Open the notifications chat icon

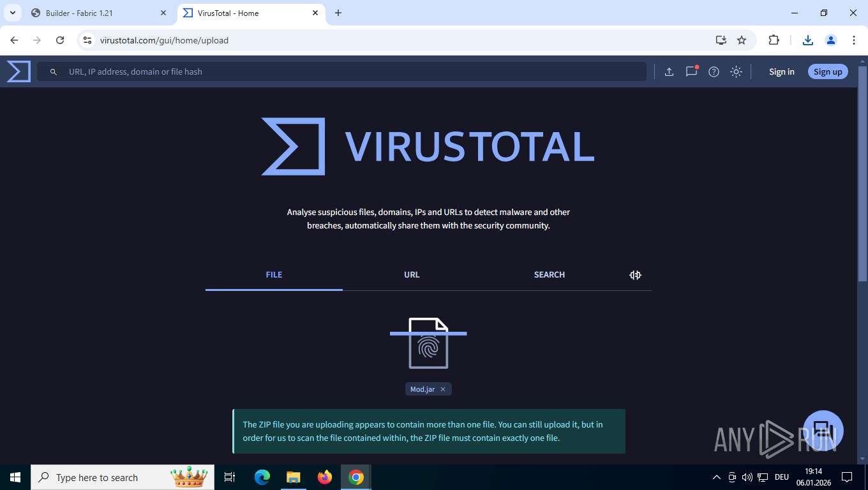pos(691,71)
